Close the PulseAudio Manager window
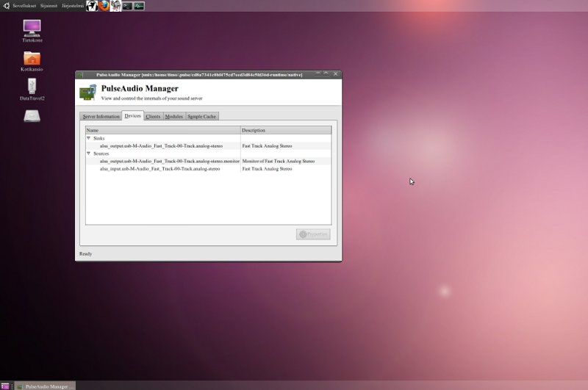Screen dimensions: 588x390 point(336,73)
